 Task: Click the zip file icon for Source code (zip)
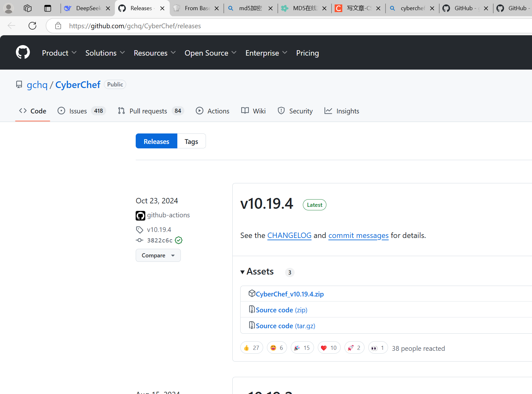point(252,309)
